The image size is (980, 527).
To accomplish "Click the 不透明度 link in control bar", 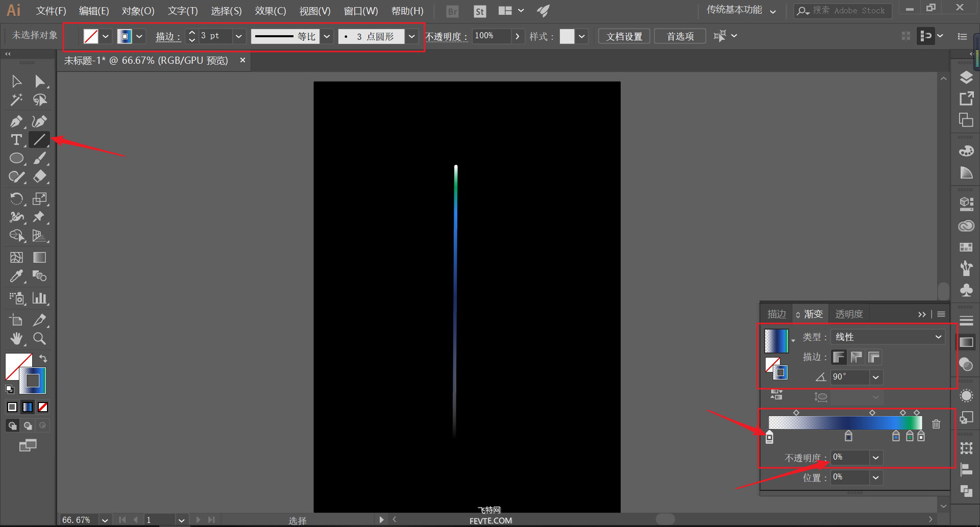I will coord(447,37).
